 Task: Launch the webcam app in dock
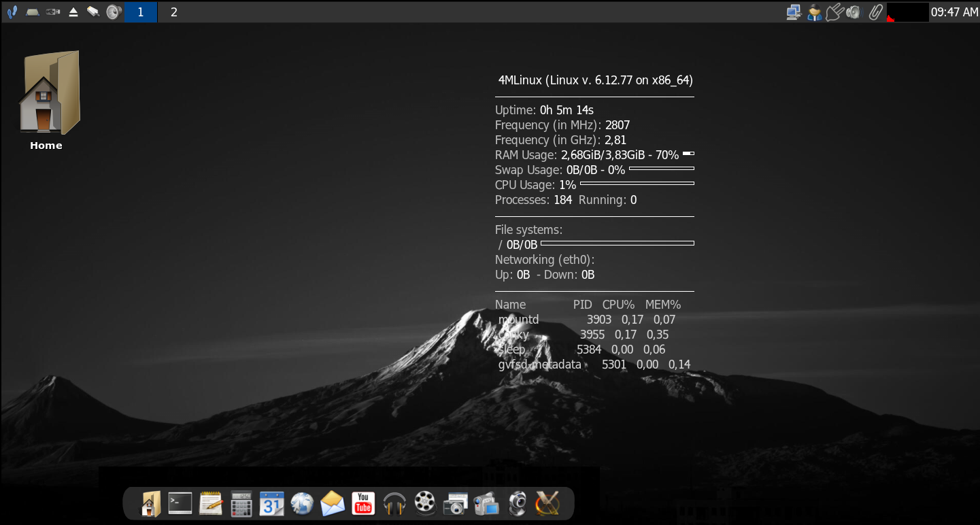click(517, 504)
